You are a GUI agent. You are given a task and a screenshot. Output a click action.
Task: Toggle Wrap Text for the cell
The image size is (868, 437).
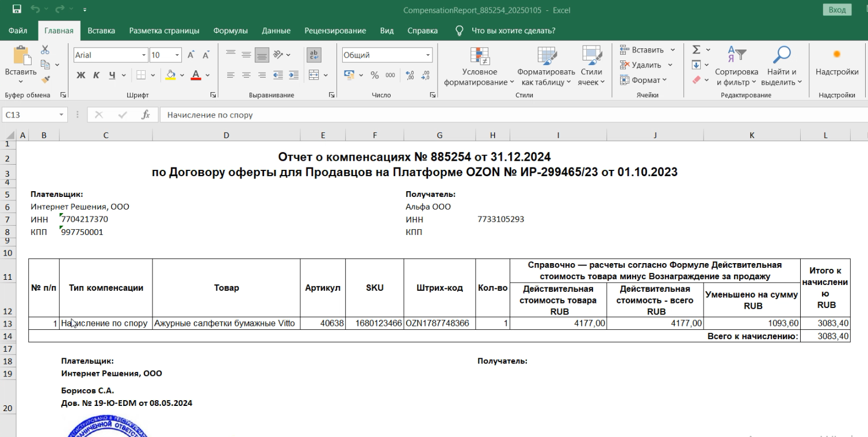315,55
